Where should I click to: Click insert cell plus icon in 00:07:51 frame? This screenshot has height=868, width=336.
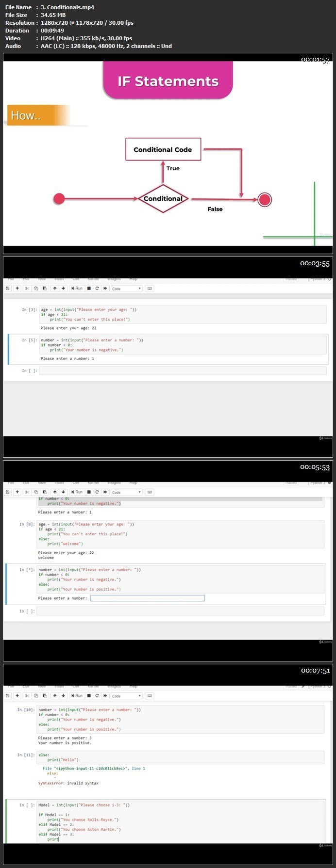click(17, 696)
